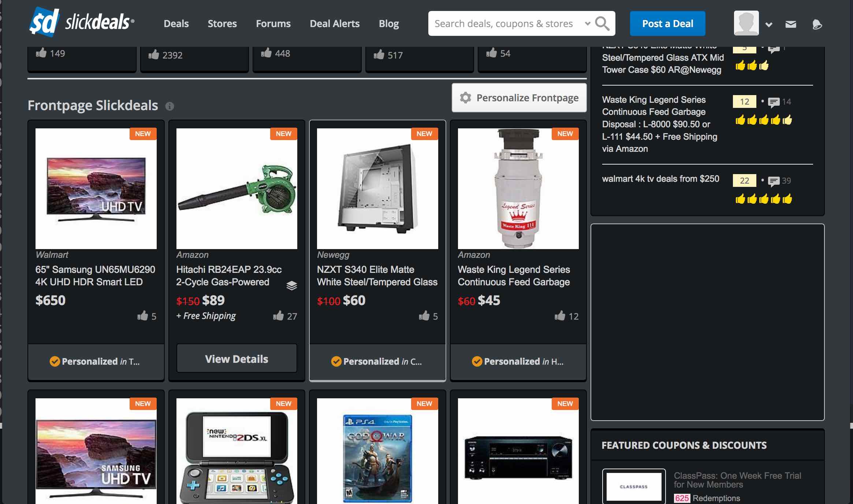This screenshot has height=504, width=853.
Task: Open the Forums section
Action: pyautogui.click(x=273, y=23)
